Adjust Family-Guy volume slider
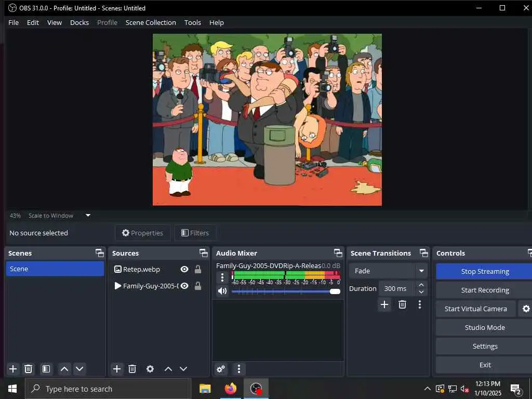The width and height of the screenshot is (532, 399). (286, 291)
